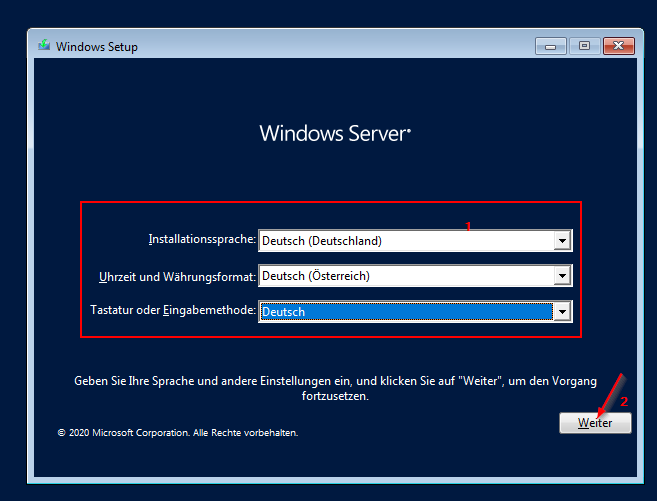Minimize the Windows Setup window
This screenshot has width=657, height=501.
pos(551,46)
